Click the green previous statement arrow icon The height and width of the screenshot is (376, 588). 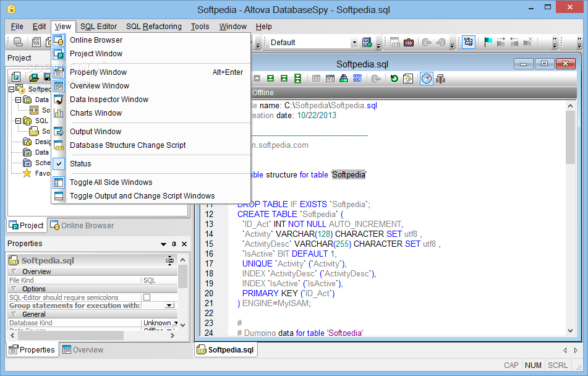pos(284,79)
